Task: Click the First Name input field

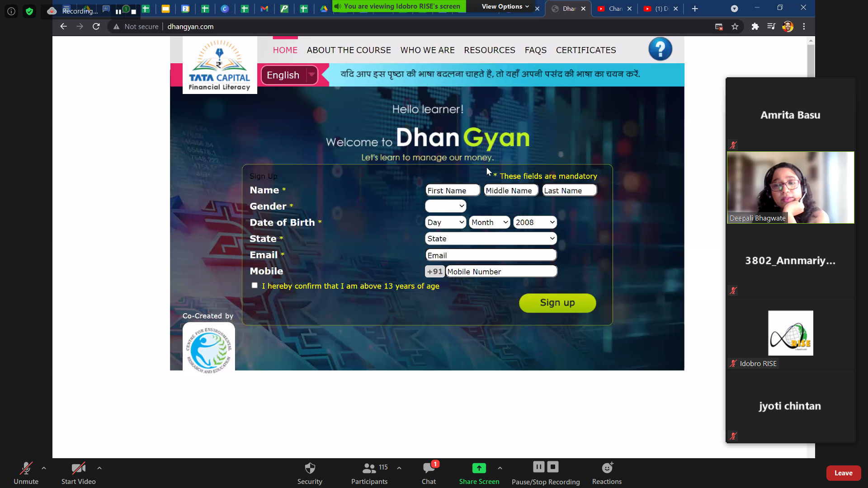Action: pos(453,190)
